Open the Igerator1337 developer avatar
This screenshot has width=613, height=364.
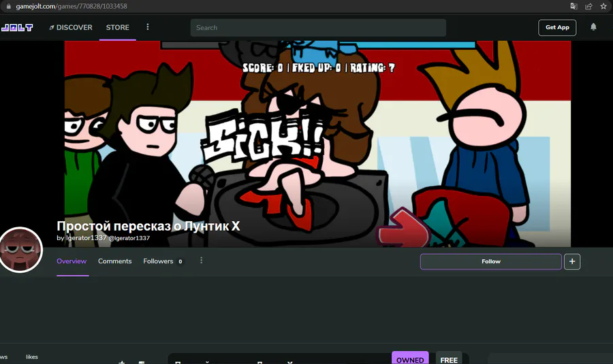[x=20, y=250]
